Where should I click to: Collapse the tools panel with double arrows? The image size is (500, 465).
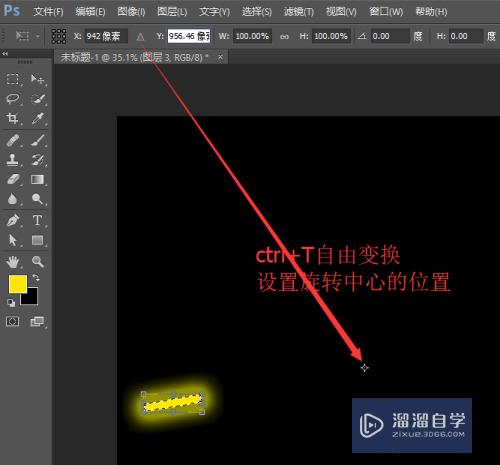point(5,53)
